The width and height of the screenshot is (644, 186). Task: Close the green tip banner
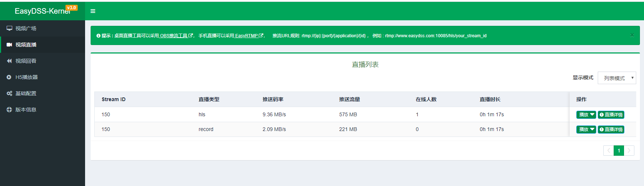coord(632,35)
